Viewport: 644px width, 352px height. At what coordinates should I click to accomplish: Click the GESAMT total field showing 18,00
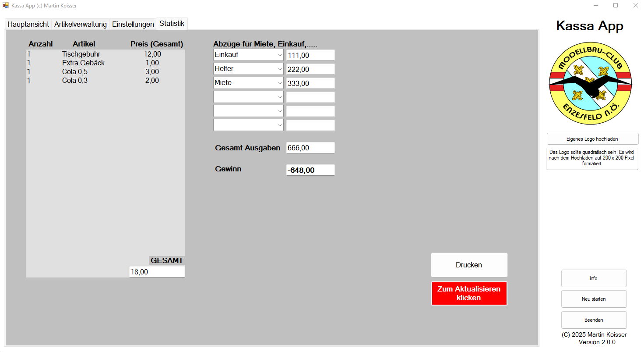pos(157,272)
